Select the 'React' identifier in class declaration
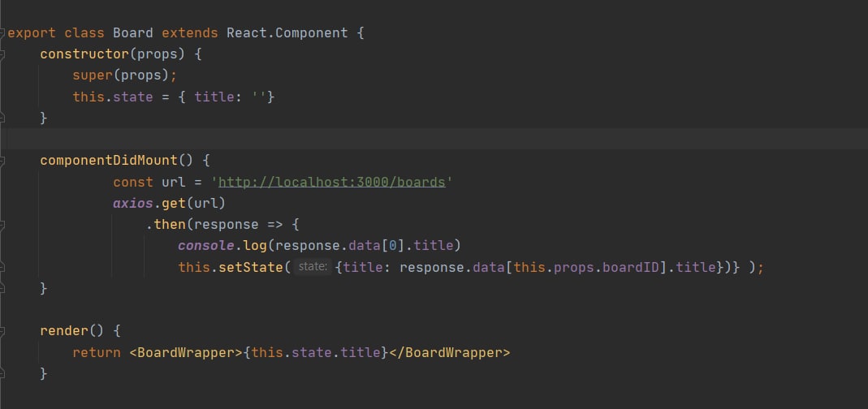The width and height of the screenshot is (868, 409). click(x=246, y=32)
